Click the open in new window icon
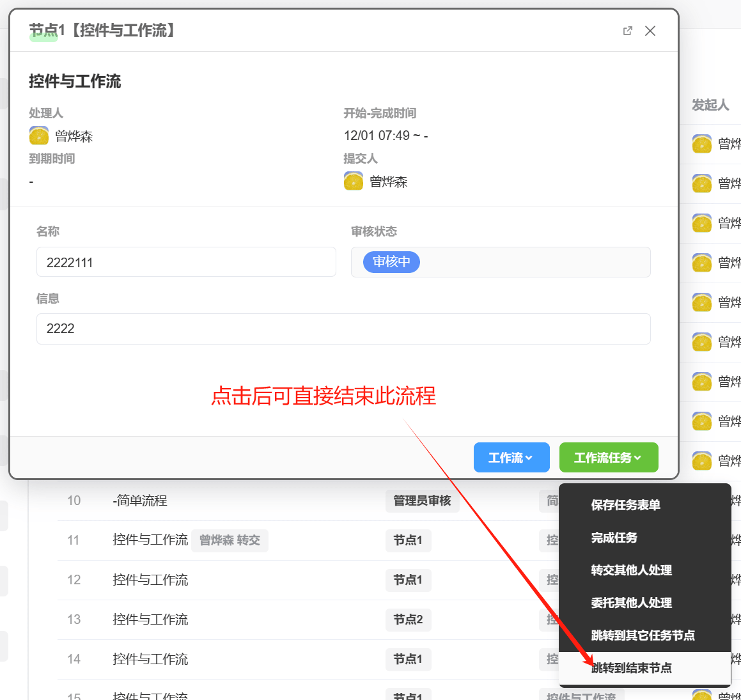 click(x=627, y=31)
